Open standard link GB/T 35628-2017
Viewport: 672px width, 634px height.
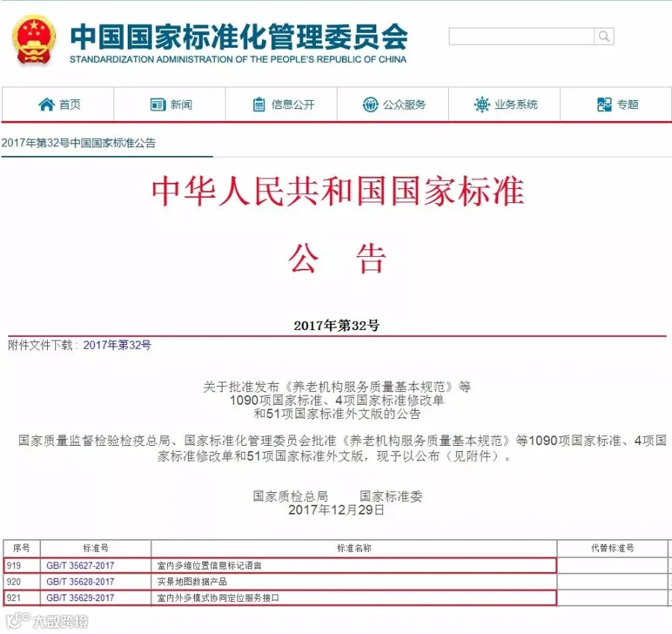click(x=80, y=582)
